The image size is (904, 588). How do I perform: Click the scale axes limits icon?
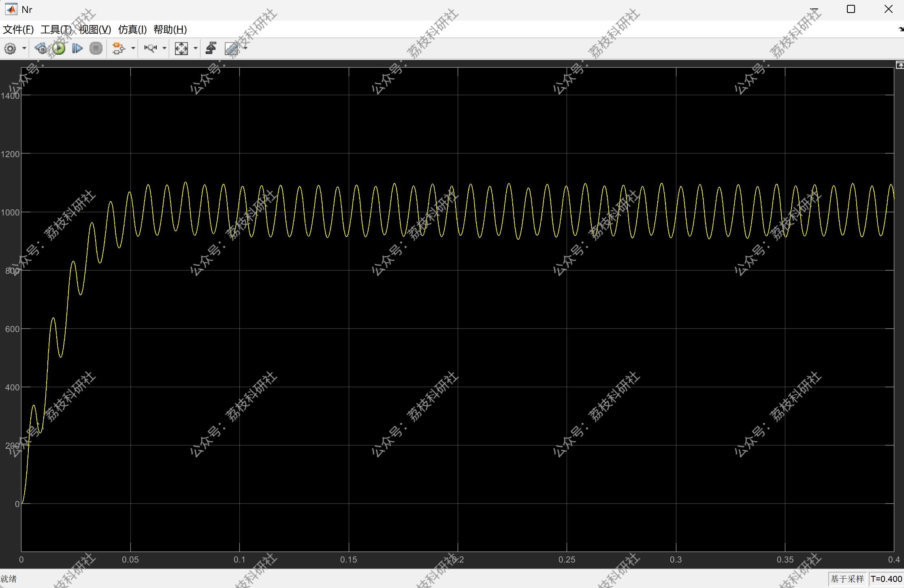click(181, 49)
